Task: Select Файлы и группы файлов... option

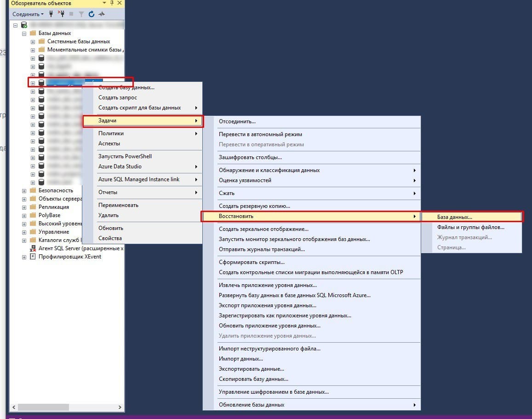Action: [470, 227]
